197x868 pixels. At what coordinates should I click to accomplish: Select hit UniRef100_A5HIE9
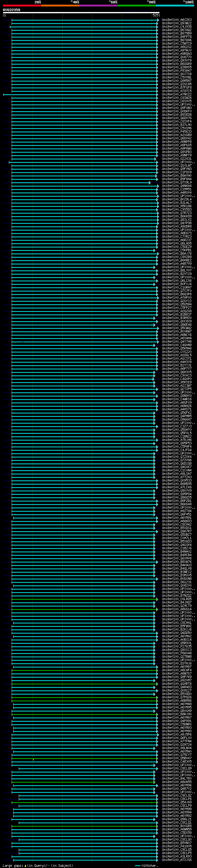[x=177, y=382]
